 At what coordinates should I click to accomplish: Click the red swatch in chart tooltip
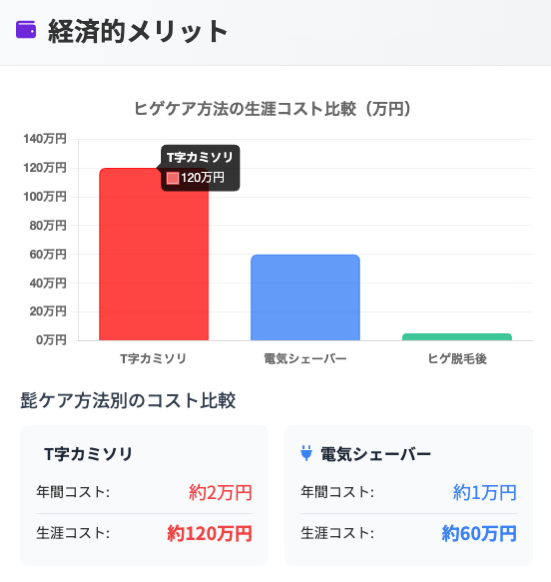pyautogui.click(x=173, y=178)
